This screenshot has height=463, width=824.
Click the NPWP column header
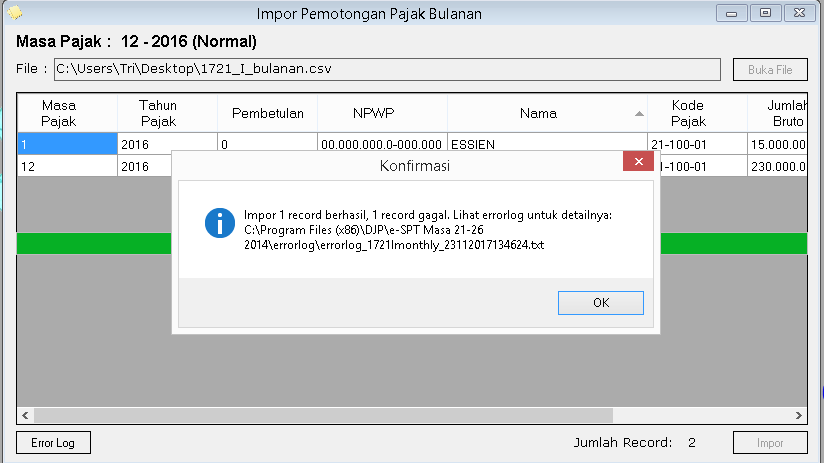pyautogui.click(x=382, y=113)
